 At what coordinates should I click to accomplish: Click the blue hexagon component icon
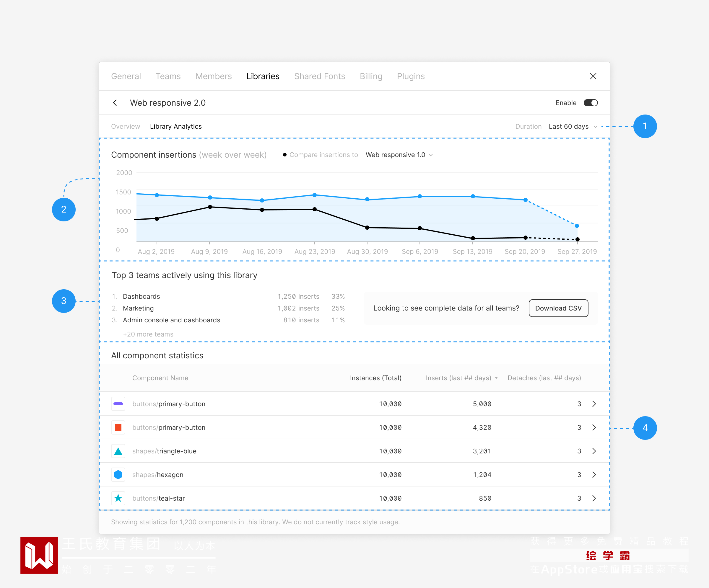point(118,475)
